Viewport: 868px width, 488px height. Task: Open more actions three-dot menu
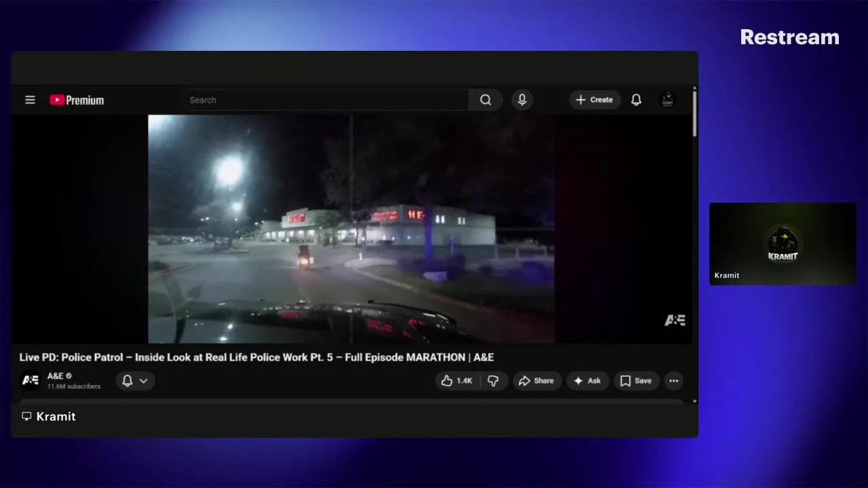point(673,381)
